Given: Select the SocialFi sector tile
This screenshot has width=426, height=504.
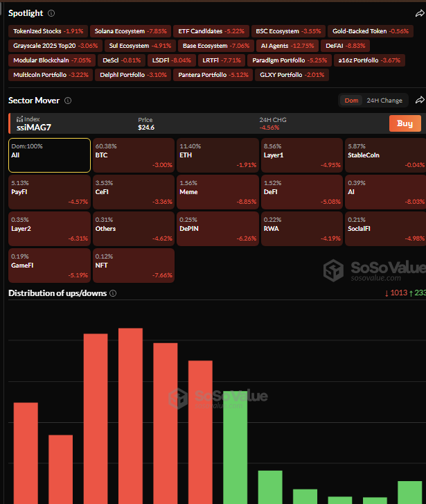Looking at the screenshot, I should (x=386, y=229).
